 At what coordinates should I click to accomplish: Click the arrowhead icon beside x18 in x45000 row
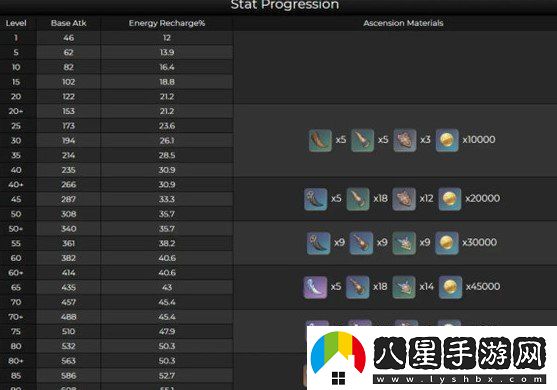[357, 287]
